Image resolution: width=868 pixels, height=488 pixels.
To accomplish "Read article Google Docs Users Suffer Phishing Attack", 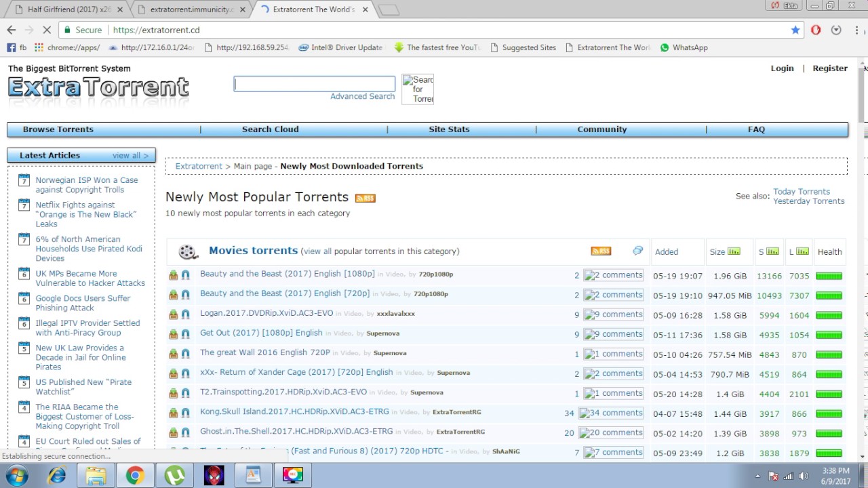I will point(83,303).
